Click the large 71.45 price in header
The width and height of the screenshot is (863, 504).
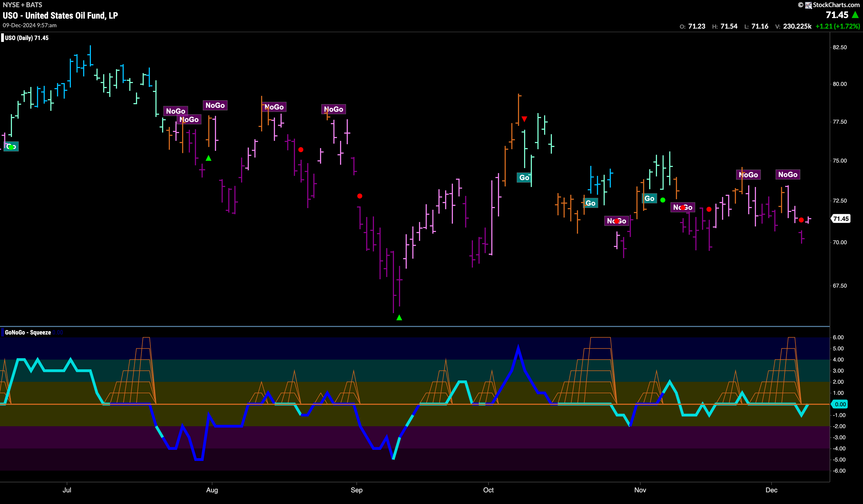837,15
